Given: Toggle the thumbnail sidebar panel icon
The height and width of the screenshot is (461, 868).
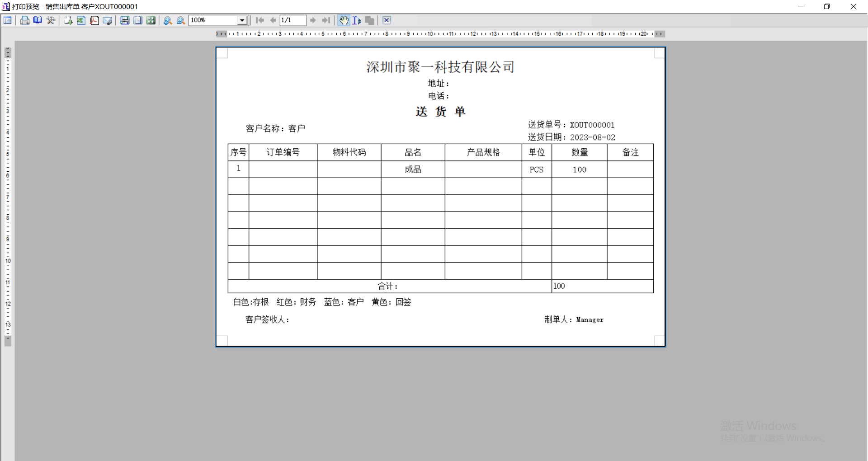Looking at the screenshot, I should point(8,20).
